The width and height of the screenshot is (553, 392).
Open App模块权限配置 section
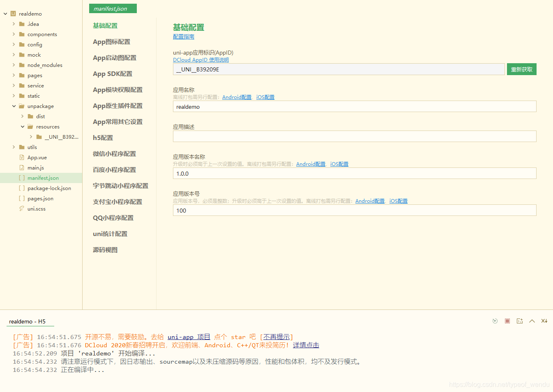click(118, 89)
